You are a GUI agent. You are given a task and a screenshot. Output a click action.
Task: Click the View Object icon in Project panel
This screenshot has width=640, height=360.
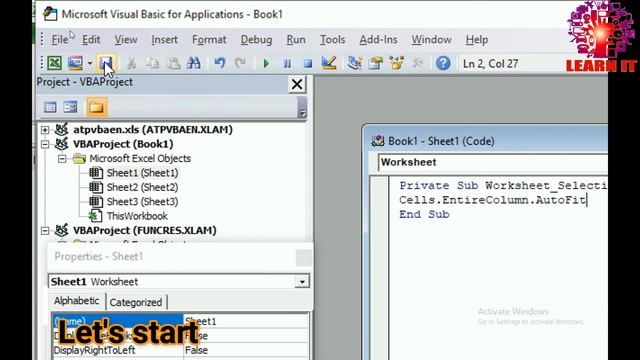click(71, 107)
